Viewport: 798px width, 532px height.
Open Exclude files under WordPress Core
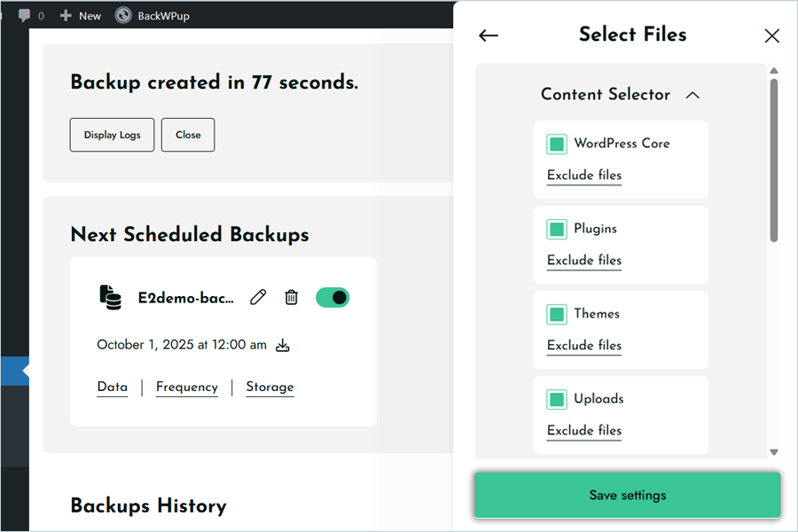(583, 176)
